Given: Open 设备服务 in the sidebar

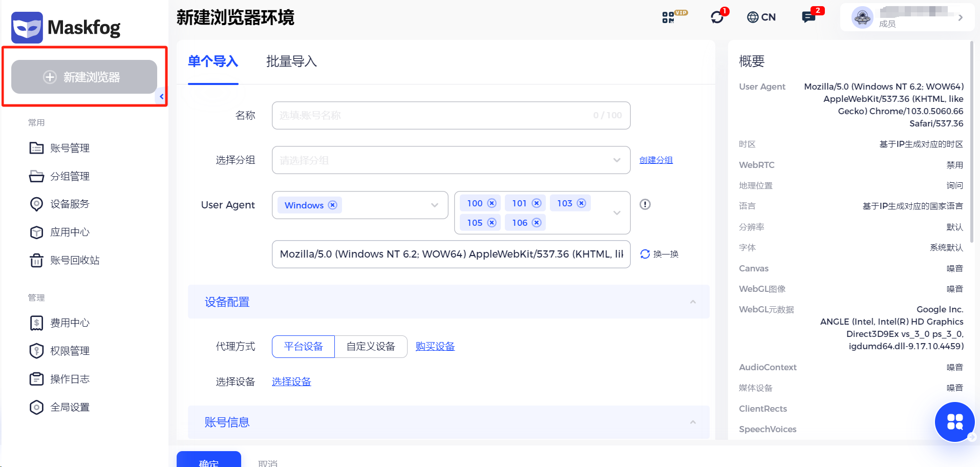Looking at the screenshot, I should (70, 204).
